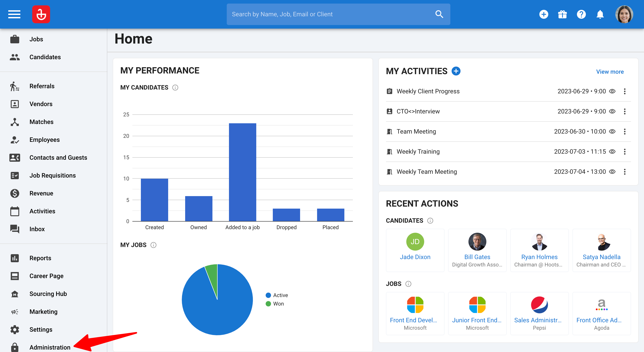Click info icon next to My Candidates
The height and width of the screenshot is (352, 644).
[x=175, y=88]
